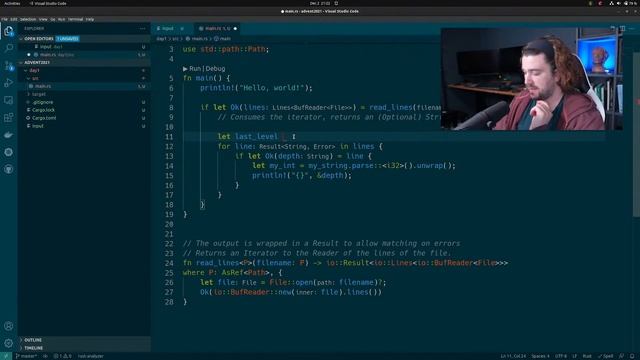Click the Spell checker status entry
This screenshot has width=640, height=360.
tap(606, 356)
